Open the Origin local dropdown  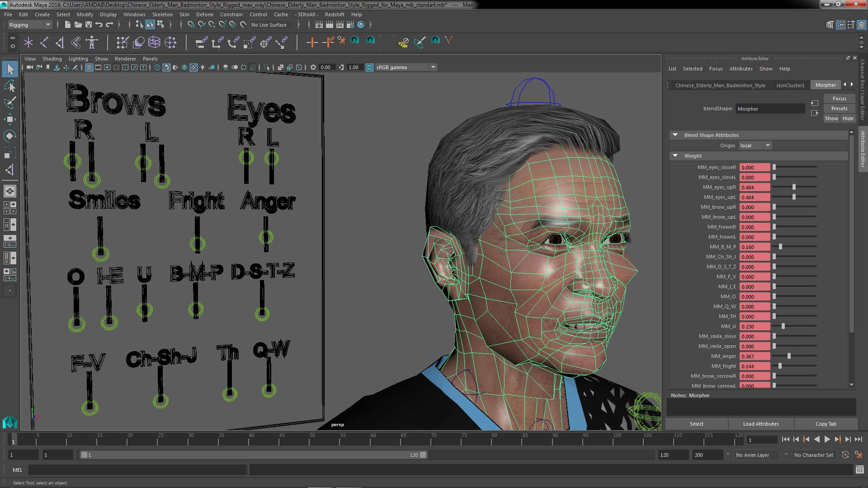click(x=755, y=145)
